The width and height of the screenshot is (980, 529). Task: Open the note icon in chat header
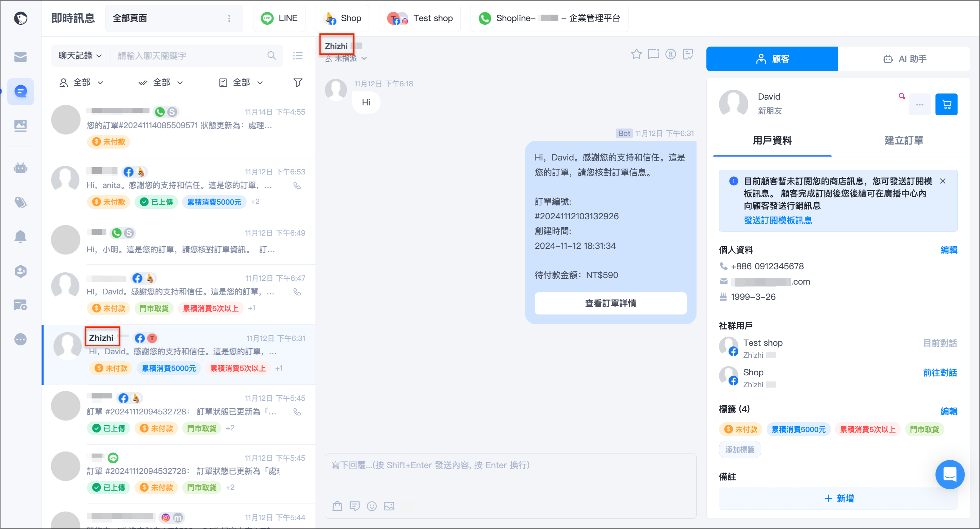point(688,54)
